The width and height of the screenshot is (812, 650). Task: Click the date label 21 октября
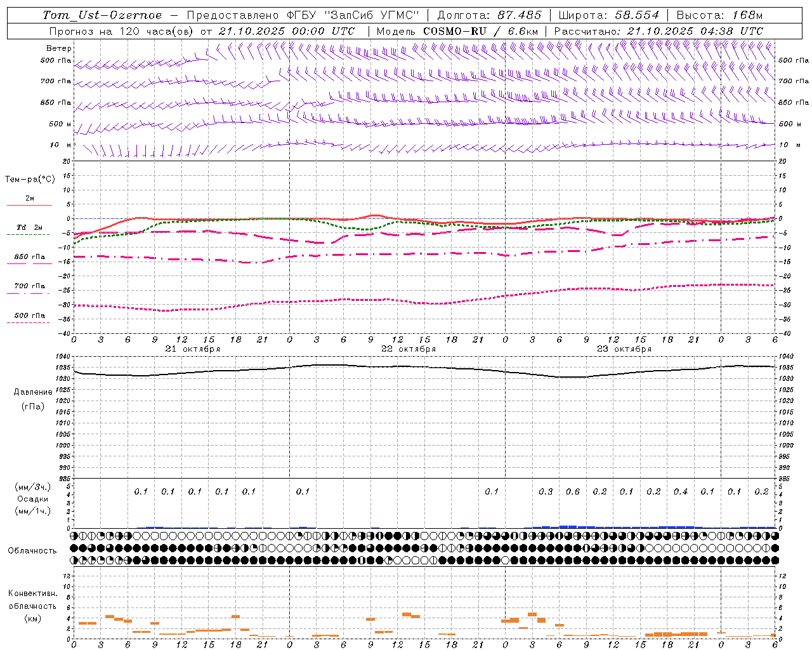(x=193, y=349)
